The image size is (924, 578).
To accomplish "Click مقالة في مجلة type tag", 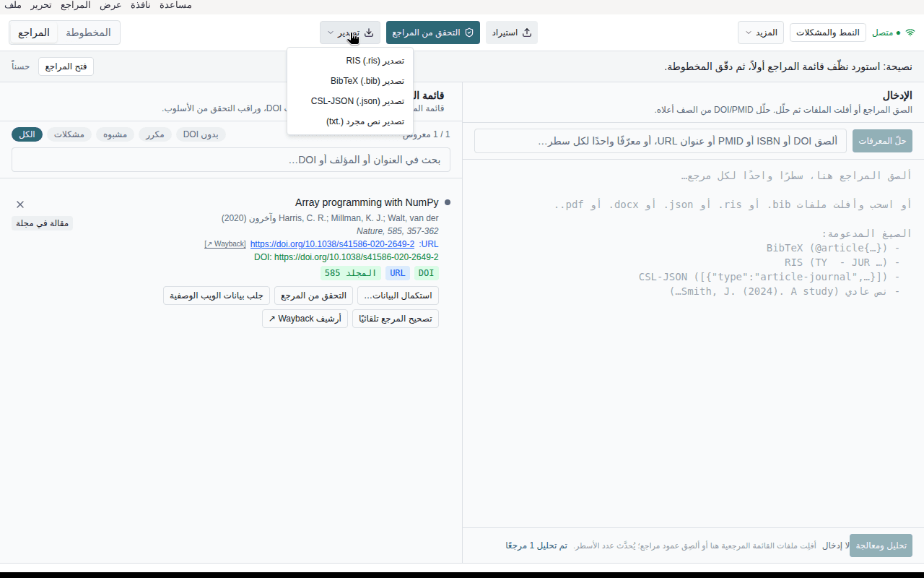I will pyautogui.click(x=42, y=223).
